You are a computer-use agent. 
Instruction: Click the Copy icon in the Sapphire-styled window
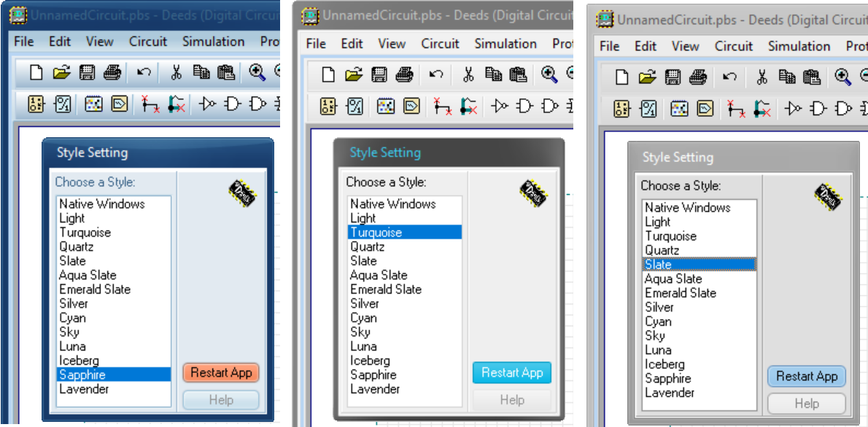point(201,72)
